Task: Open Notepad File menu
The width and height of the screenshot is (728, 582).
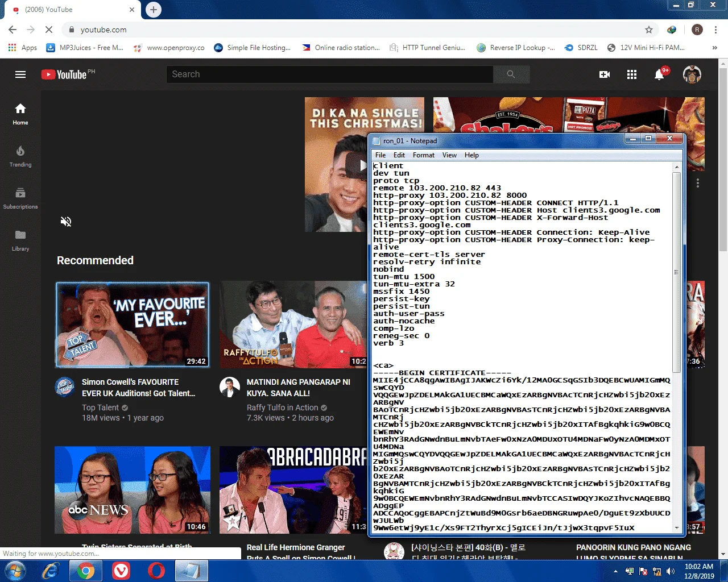Action: (380, 155)
